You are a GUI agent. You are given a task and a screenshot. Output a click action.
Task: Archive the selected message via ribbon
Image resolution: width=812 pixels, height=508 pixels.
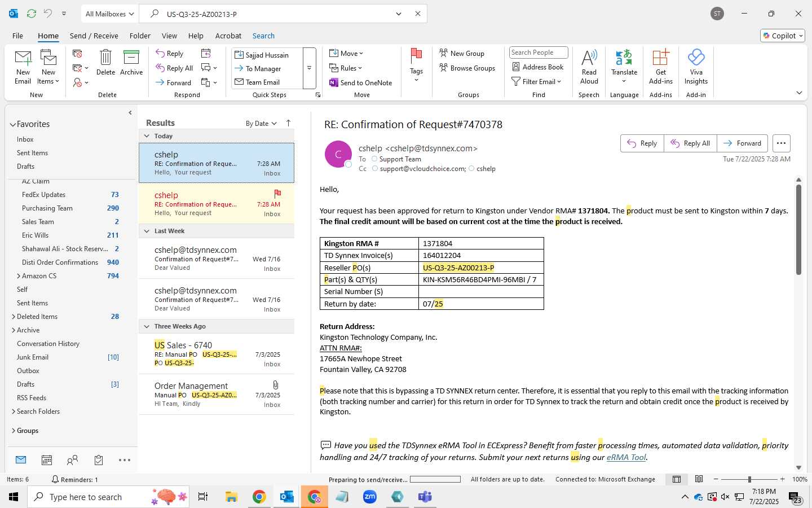(x=131, y=62)
